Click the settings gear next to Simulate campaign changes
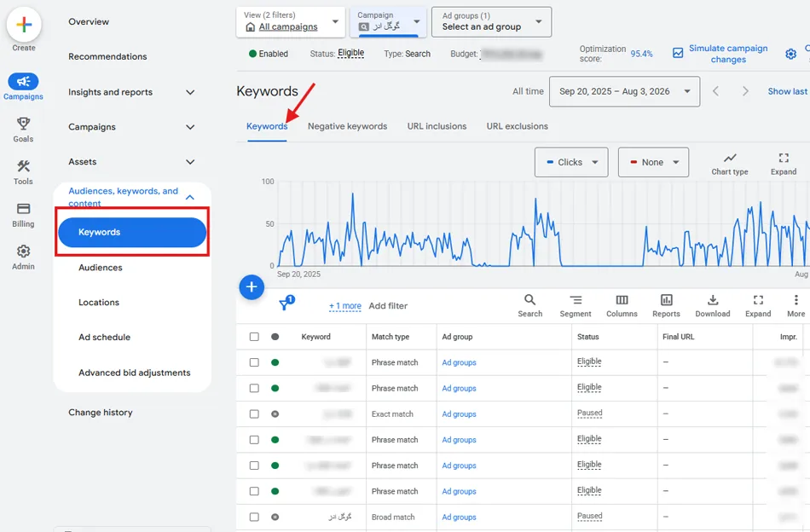 coord(791,54)
